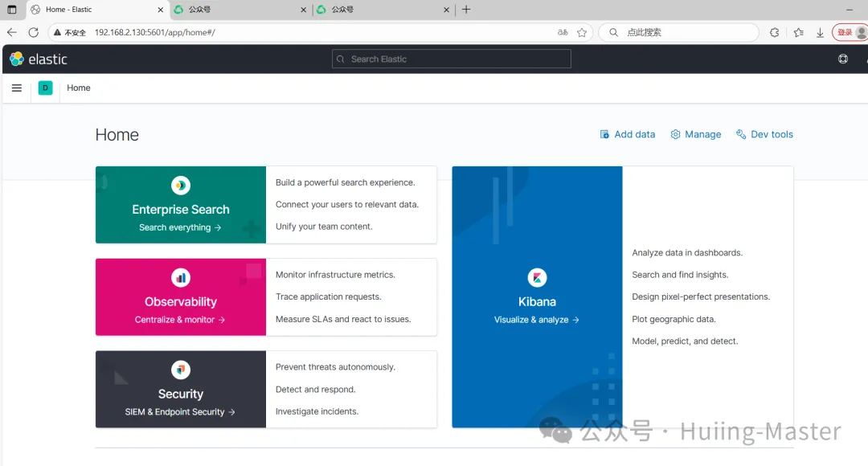Click 'Detect and respond.' text

316,390
